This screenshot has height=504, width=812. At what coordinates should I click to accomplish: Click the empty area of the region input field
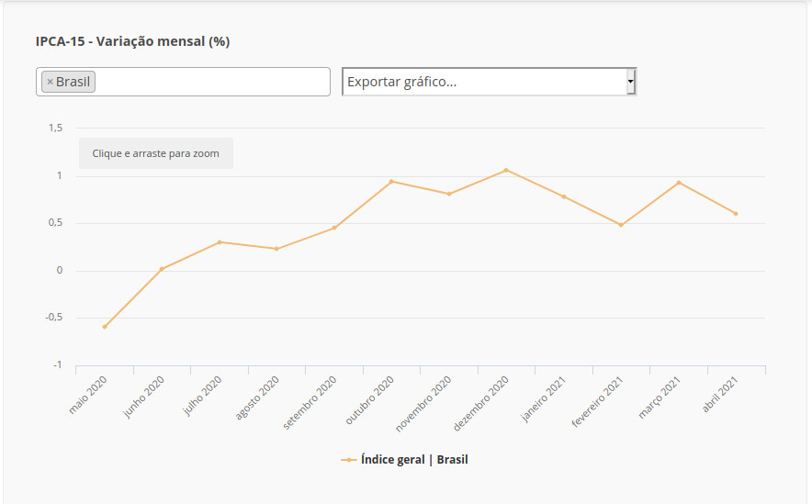click(211, 82)
